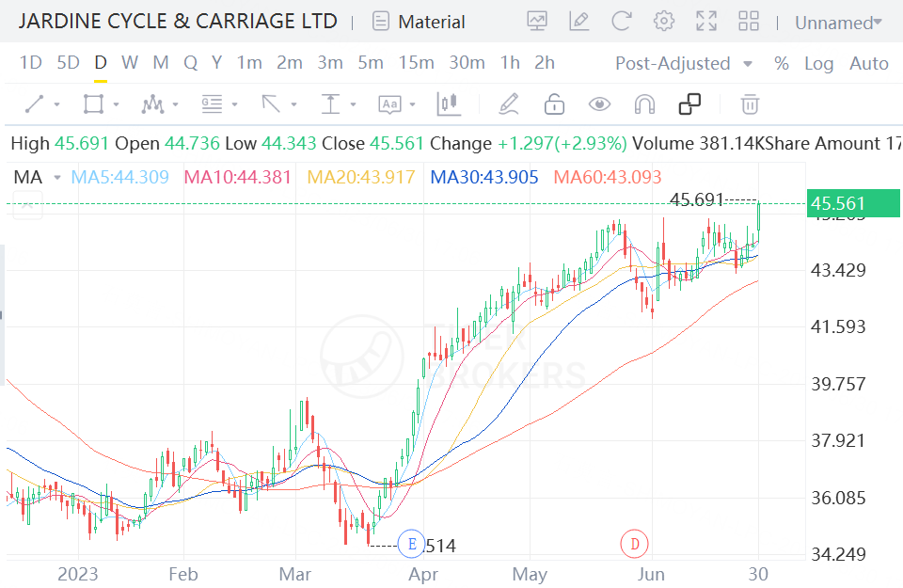Select the price range measure tool

[x=330, y=104]
